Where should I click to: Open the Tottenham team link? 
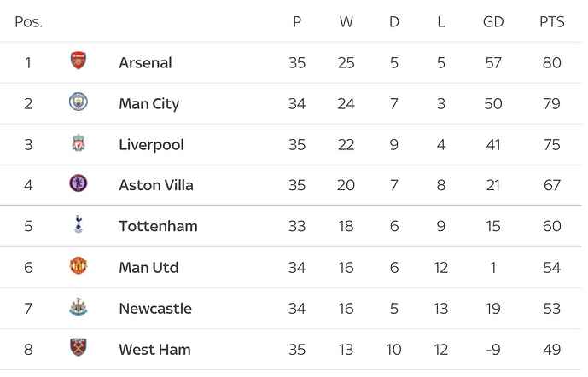click(x=158, y=226)
